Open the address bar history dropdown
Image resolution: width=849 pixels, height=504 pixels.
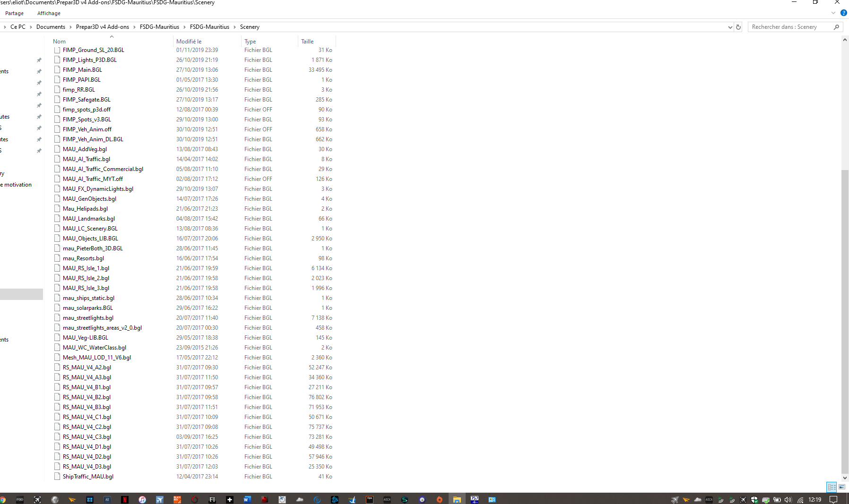pyautogui.click(x=730, y=27)
